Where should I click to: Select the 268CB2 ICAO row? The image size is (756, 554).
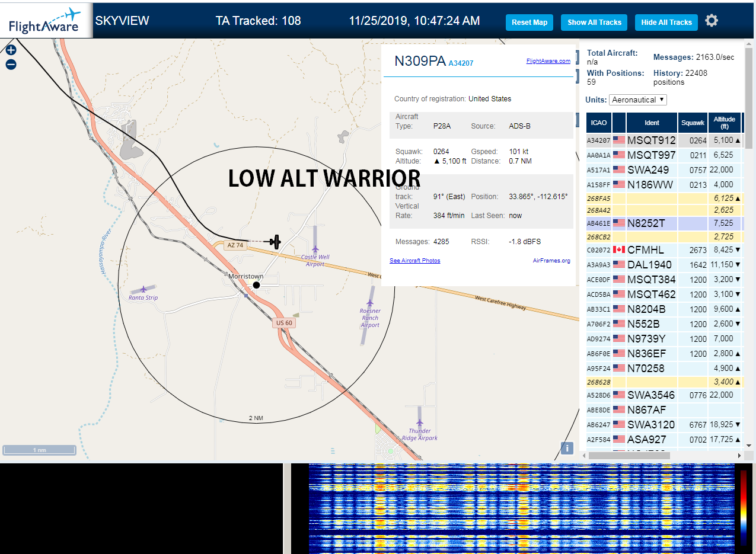point(664,237)
